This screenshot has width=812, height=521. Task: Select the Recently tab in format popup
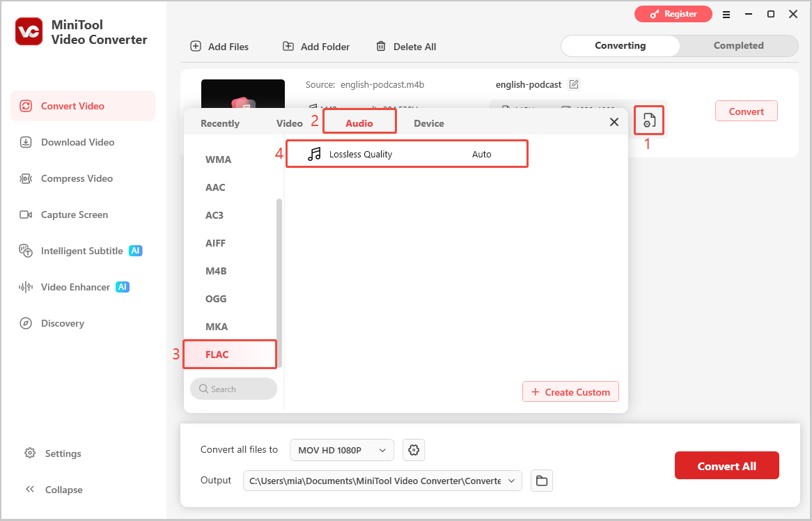220,123
